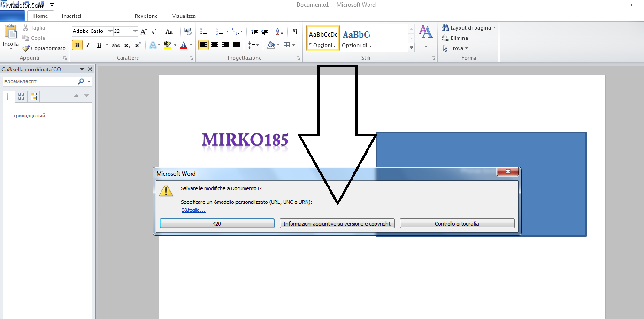Open the Change Case Aa dropdown
The image size is (644, 319).
point(171,31)
